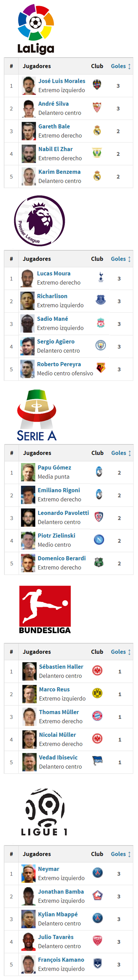The image size is (138, 980).
Task: Sort LaLiga table by Goles
Action: tap(121, 66)
